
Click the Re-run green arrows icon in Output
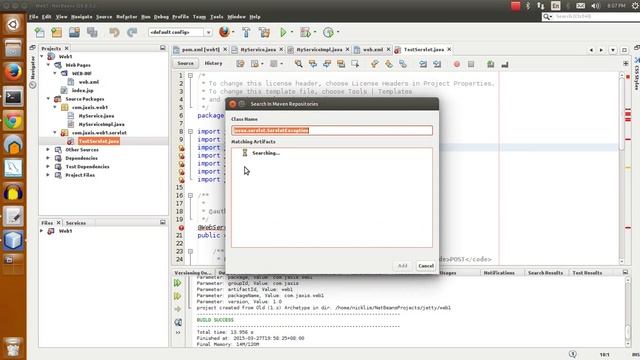(178, 283)
